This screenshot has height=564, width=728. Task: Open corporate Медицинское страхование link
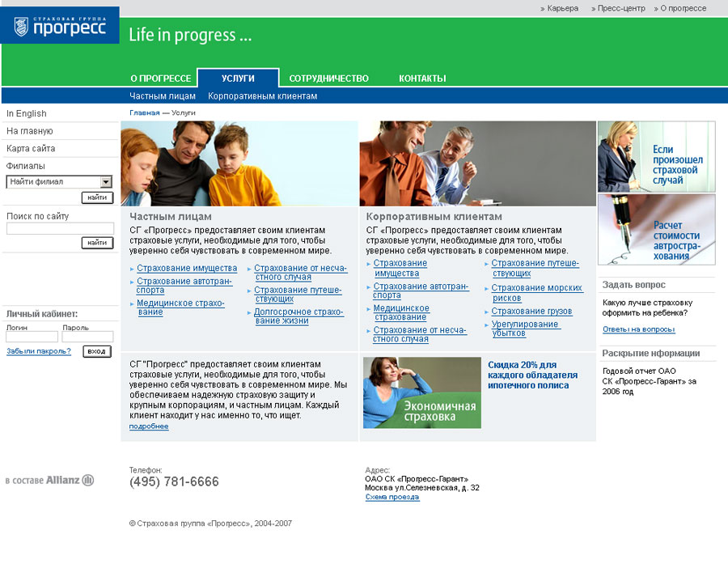pyautogui.click(x=401, y=312)
